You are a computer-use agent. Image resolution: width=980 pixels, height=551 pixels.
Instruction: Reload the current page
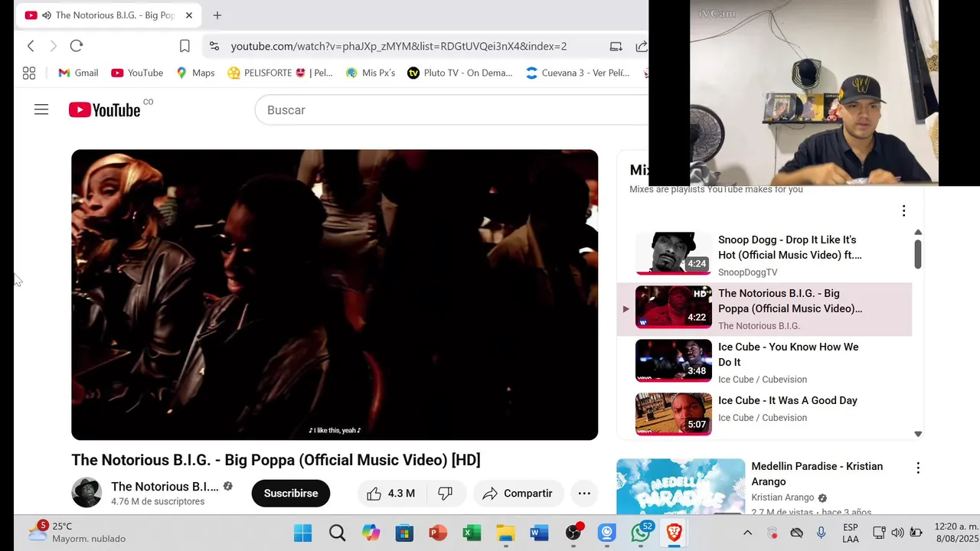click(x=77, y=46)
